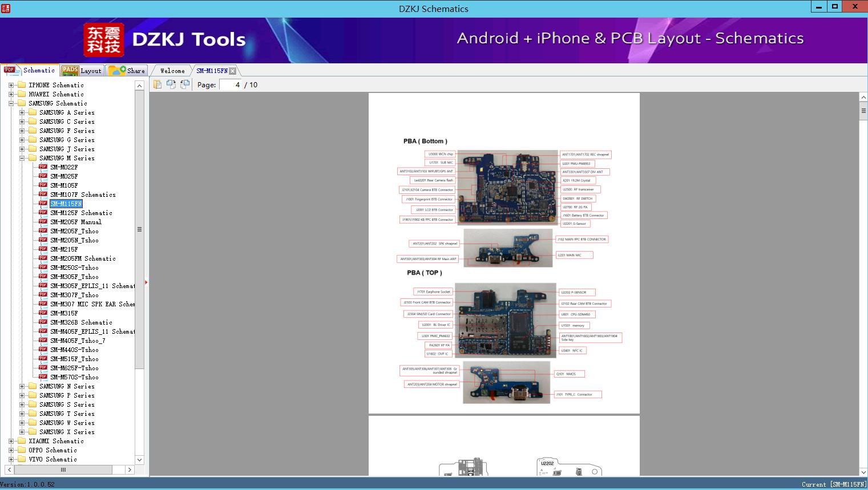Switch to the Schematic tab

tap(30, 70)
